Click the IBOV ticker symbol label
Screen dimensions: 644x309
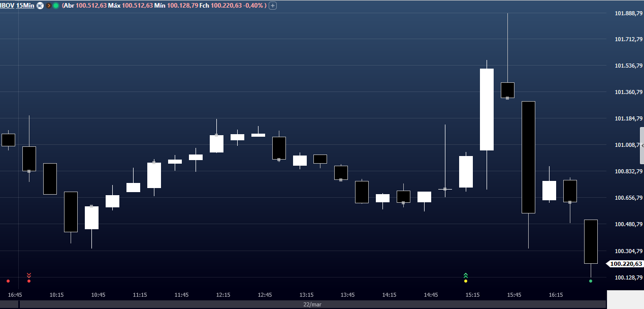(x=7, y=6)
